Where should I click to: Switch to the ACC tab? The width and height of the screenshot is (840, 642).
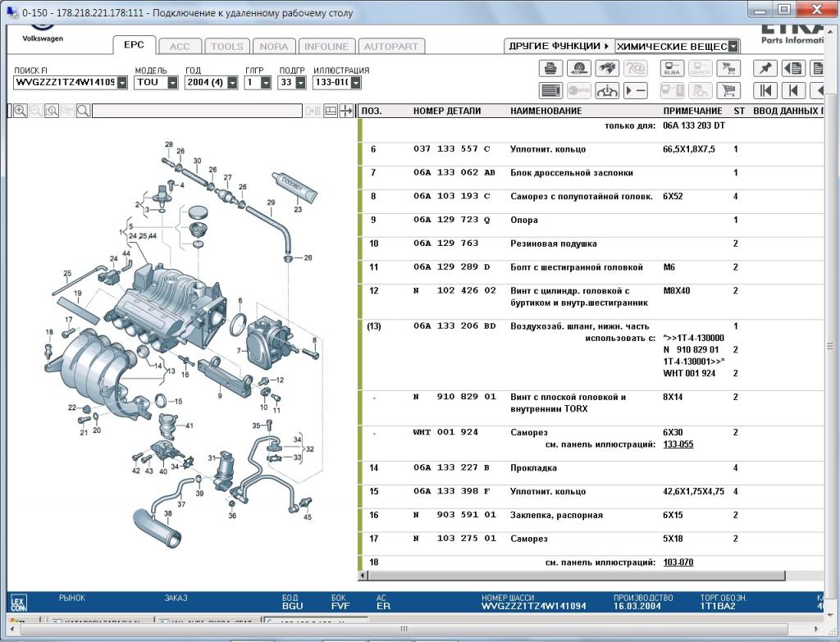click(x=180, y=47)
